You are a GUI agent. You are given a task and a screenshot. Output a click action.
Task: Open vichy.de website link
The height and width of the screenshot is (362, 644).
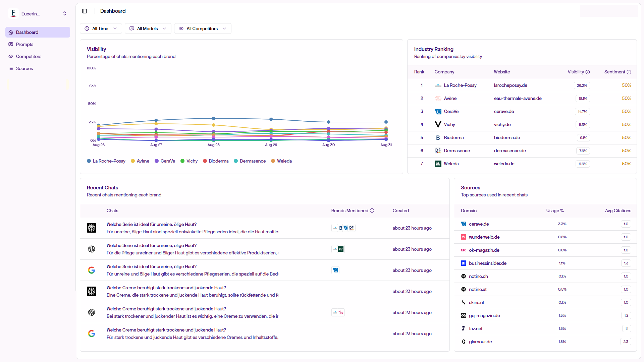(x=502, y=125)
